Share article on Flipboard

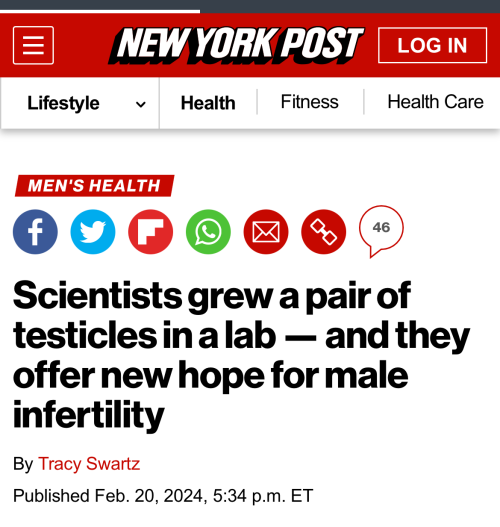151,232
